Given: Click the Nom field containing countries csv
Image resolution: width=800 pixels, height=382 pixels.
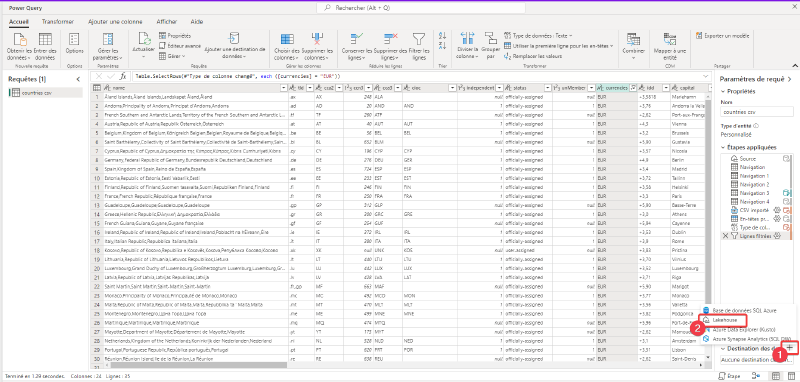Looking at the screenshot, I should point(757,112).
